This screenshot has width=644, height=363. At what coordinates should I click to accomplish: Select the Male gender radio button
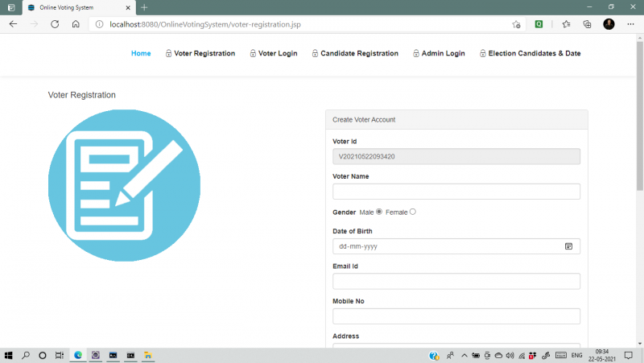coord(379,212)
